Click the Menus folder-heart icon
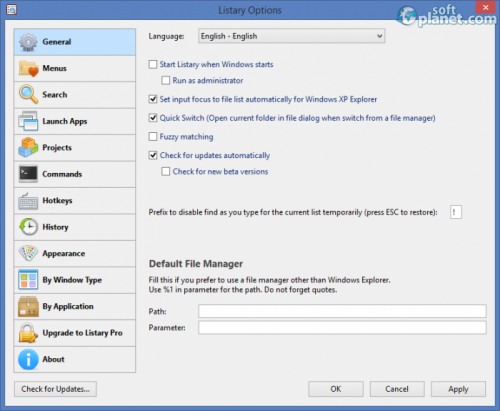 (28, 68)
